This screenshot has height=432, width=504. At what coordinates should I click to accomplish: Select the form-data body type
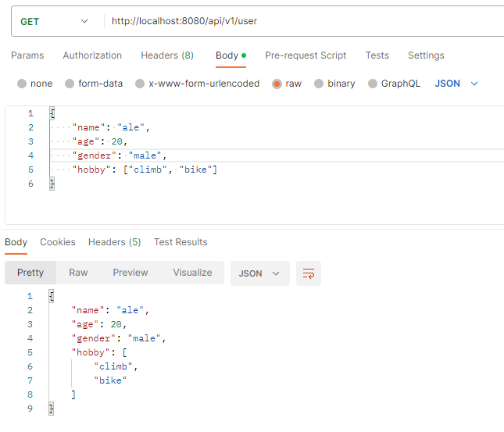(94, 84)
